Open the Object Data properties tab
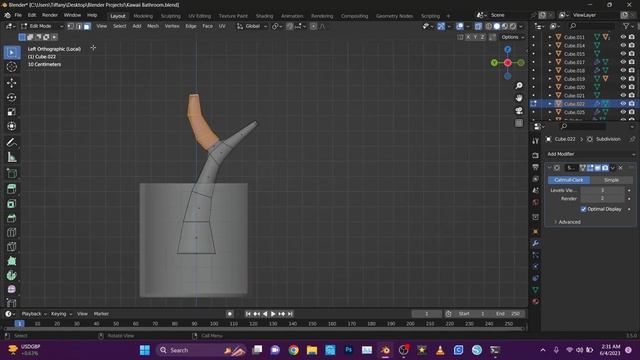Screen dimensions: 640x360 pos(536,290)
